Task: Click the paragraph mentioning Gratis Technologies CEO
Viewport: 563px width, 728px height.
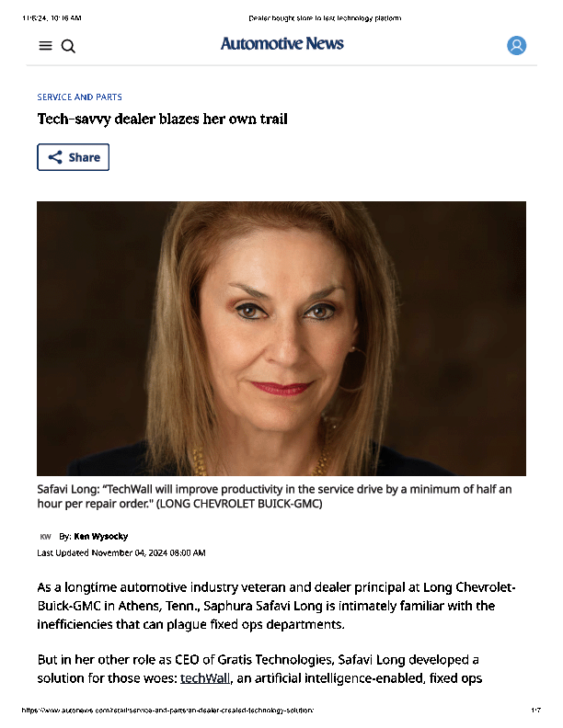Action: point(259,669)
